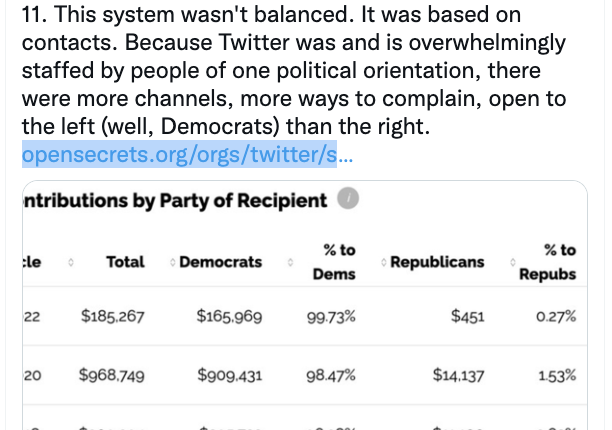The height and width of the screenshot is (430, 612).
Task: Select the '% to Dems' column header
Action: [x=334, y=262]
